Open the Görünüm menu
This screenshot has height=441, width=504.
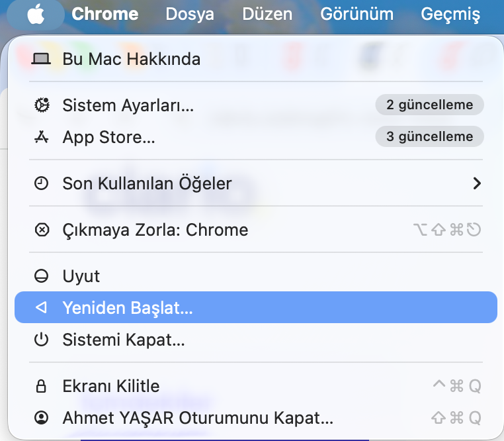tap(357, 14)
